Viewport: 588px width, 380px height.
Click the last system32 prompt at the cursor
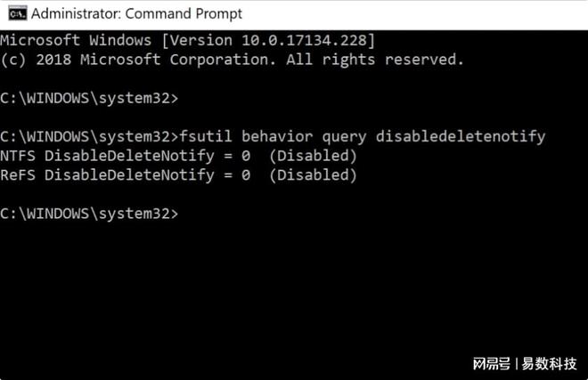click(89, 214)
